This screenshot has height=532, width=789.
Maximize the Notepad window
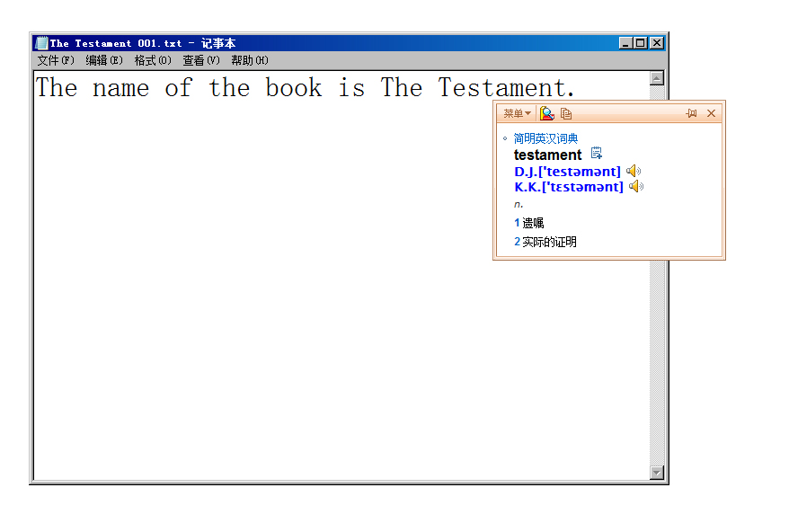coord(641,43)
